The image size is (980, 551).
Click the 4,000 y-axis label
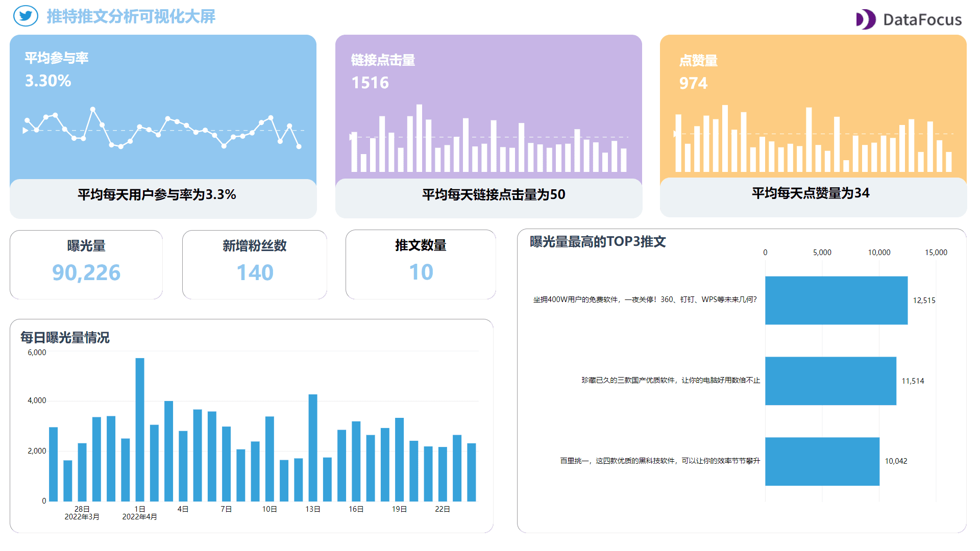point(37,400)
